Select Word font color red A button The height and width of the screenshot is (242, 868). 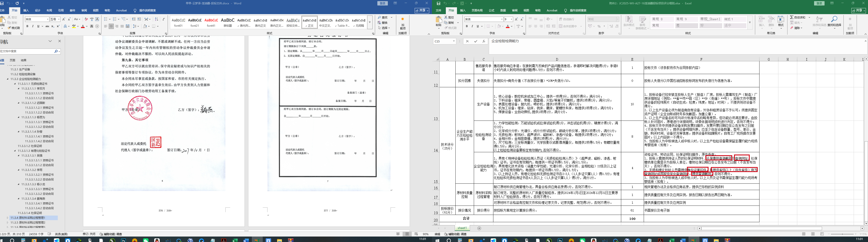click(83, 26)
